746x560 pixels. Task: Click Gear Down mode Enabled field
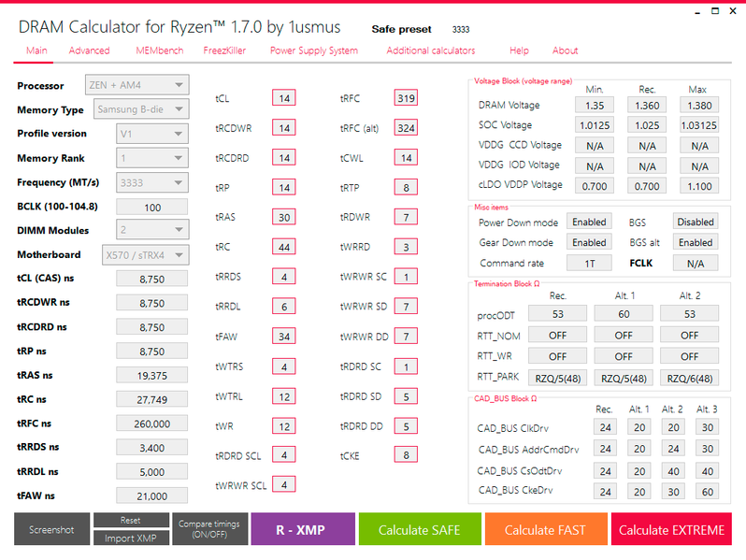589,242
